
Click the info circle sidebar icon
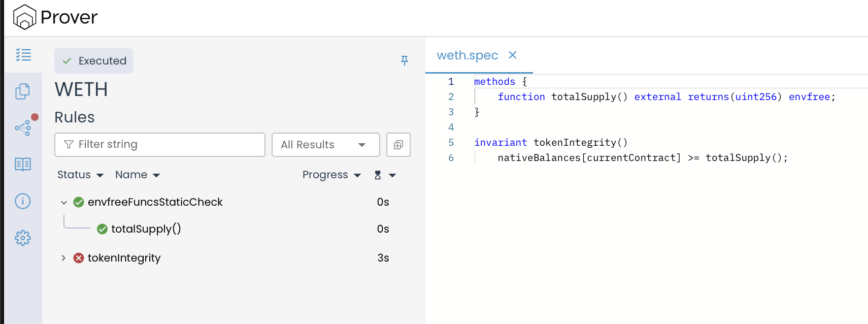click(23, 201)
